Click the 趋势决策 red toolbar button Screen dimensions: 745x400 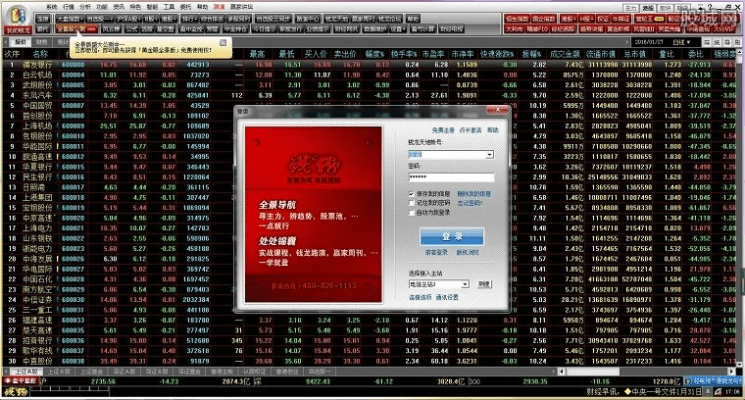coord(592,29)
